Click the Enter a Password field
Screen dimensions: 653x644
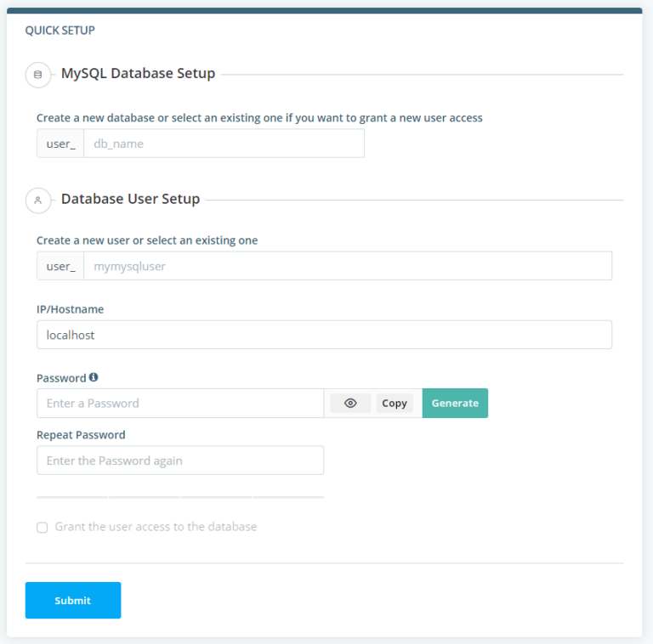180,403
